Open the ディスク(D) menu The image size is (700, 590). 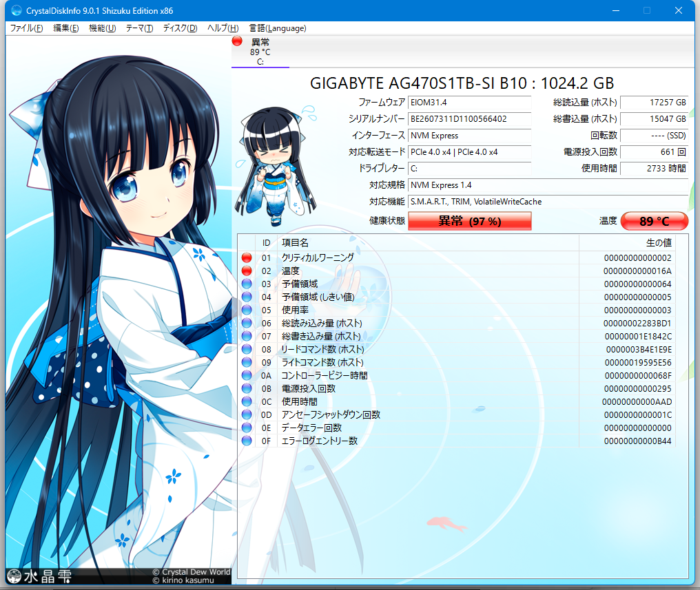(180, 28)
